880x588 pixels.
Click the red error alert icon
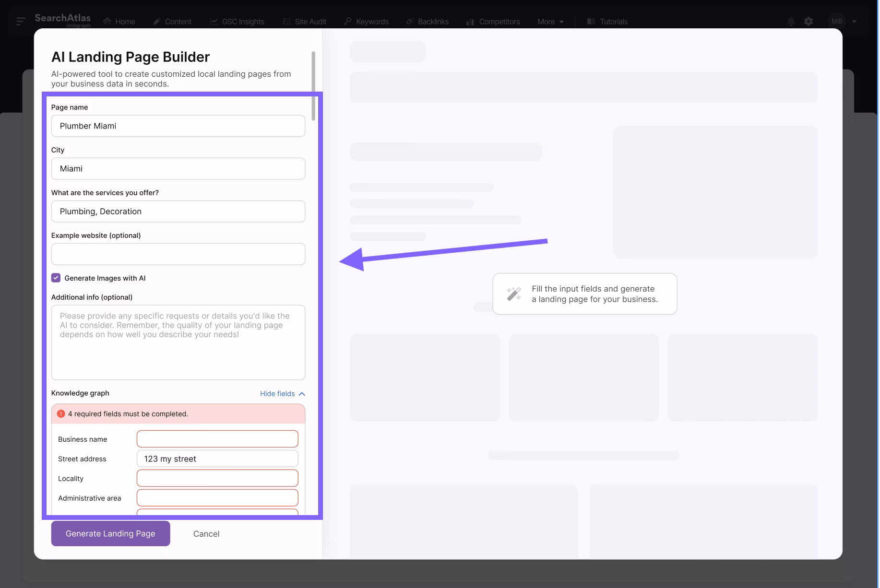tap(61, 414)
